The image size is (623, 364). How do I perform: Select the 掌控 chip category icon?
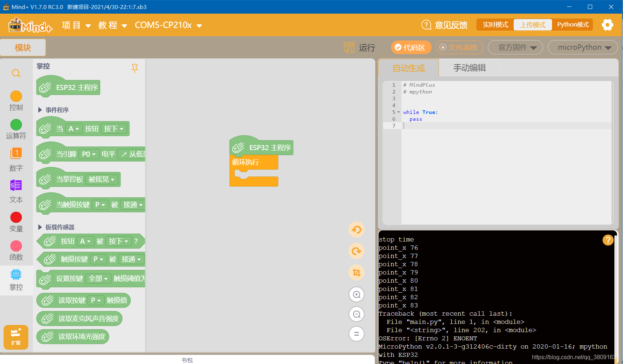click(16, 275)
